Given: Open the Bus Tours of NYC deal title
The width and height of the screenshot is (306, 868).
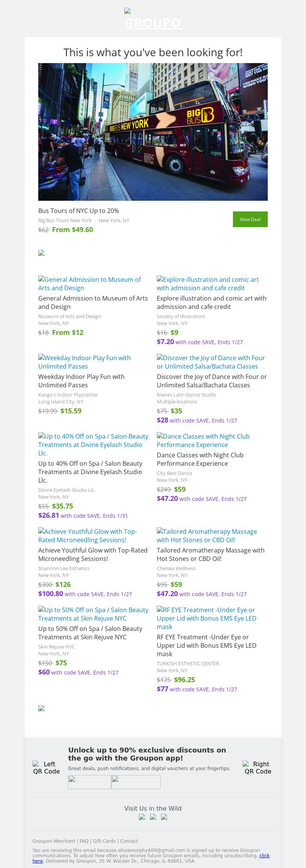Looking at the screenshot, I should pyautogui.click(x=78, y=211).
